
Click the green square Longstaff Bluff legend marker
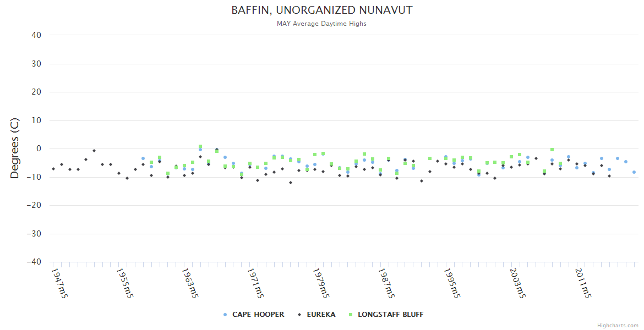tap(351, 315)
